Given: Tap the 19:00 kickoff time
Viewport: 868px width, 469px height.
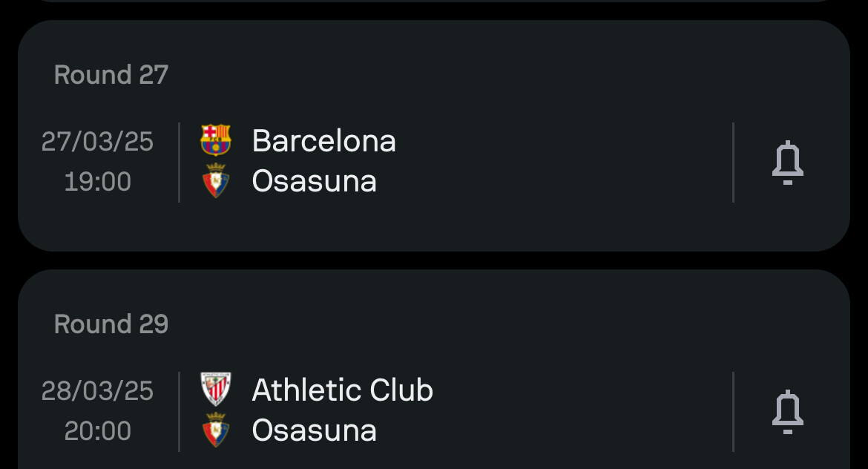Looking at the screenshot, I should tap(97, 182).
